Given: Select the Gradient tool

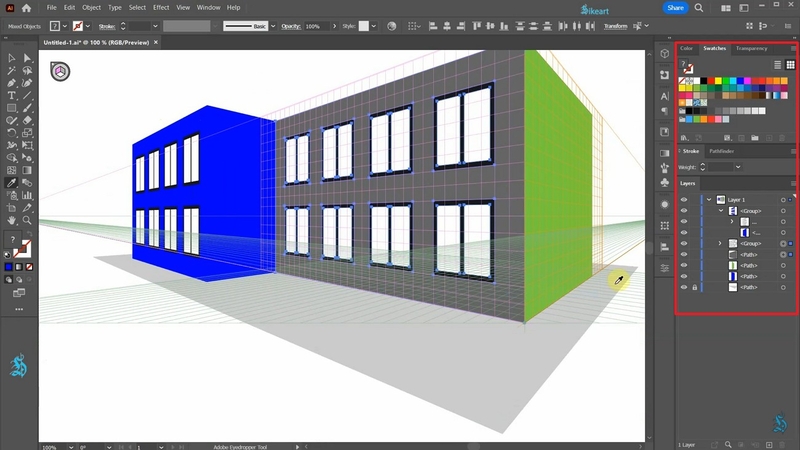Looking at the screenshot, I should tap(27, 170).
